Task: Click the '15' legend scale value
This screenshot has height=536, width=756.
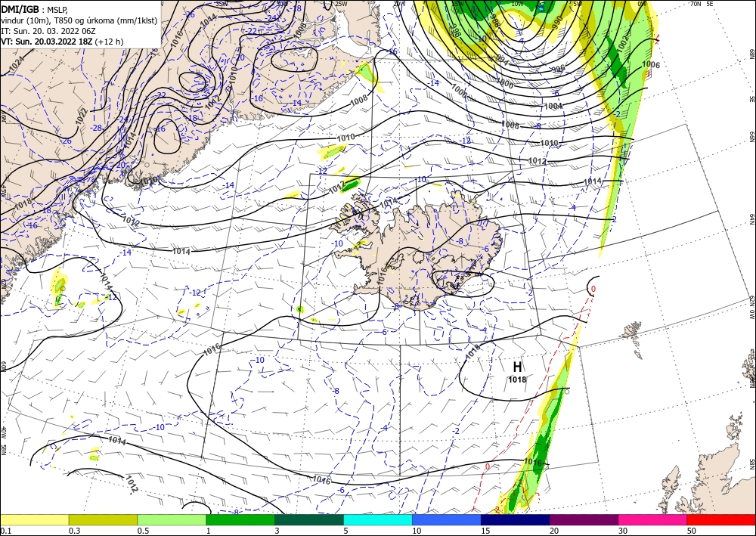Action: coord(486,531)
